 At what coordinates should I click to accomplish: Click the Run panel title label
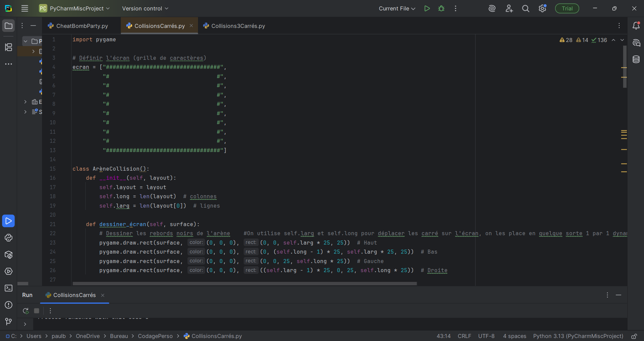tap(27, 295)
